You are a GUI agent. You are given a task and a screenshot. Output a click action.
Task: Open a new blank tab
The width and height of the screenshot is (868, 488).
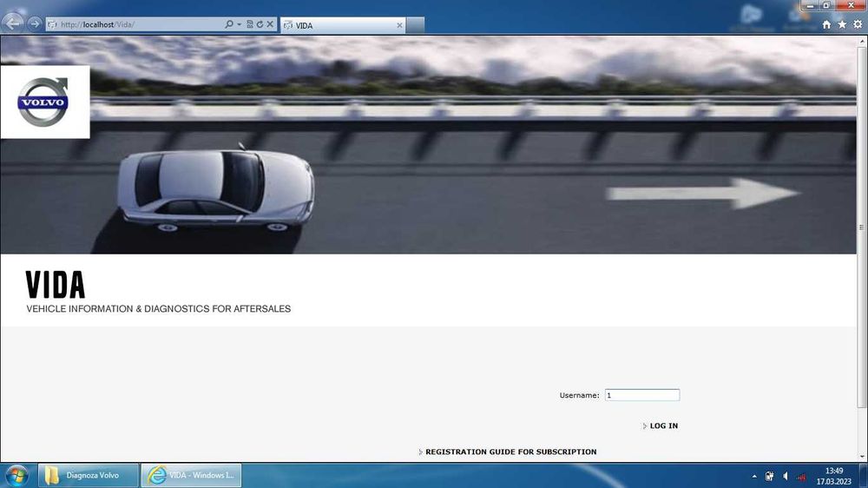pos(415,25)
